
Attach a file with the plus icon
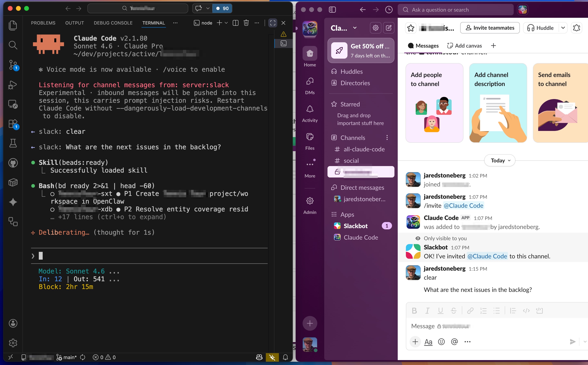(x=415, y=342)
